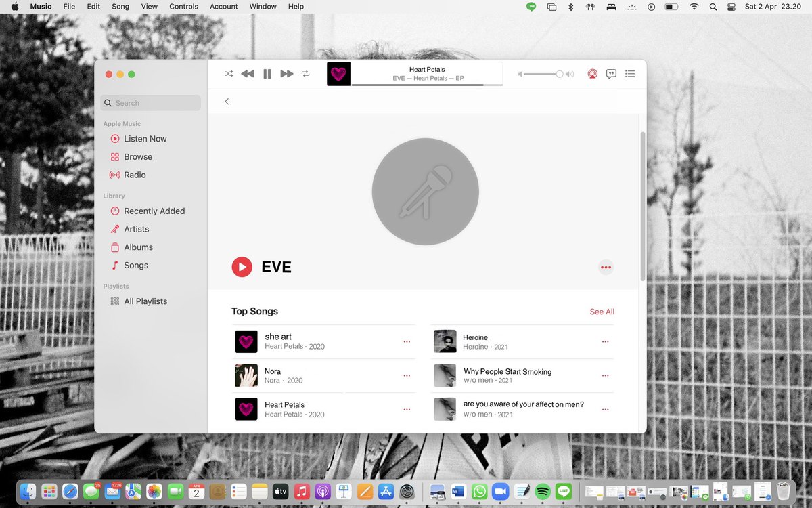Open the Bluetooth status menu
Viewport: 812px width, 508px height.
tap(570, 7)
